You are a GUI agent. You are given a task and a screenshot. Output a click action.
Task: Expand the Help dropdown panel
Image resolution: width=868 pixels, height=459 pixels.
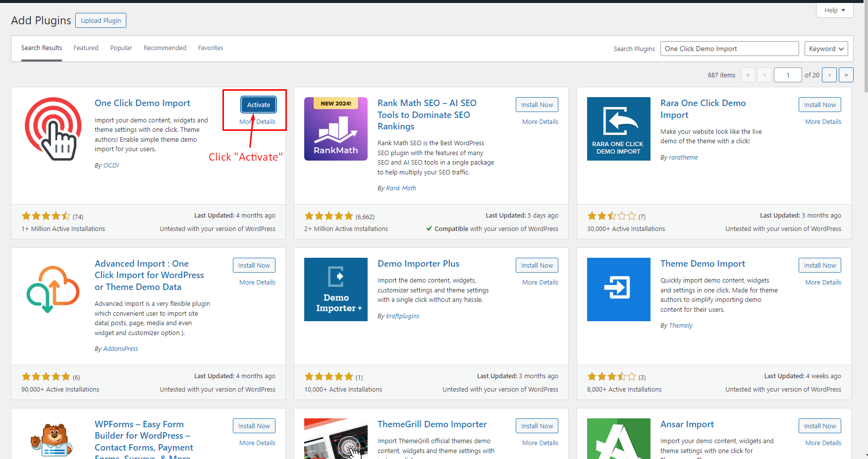(x=834, y=10)
